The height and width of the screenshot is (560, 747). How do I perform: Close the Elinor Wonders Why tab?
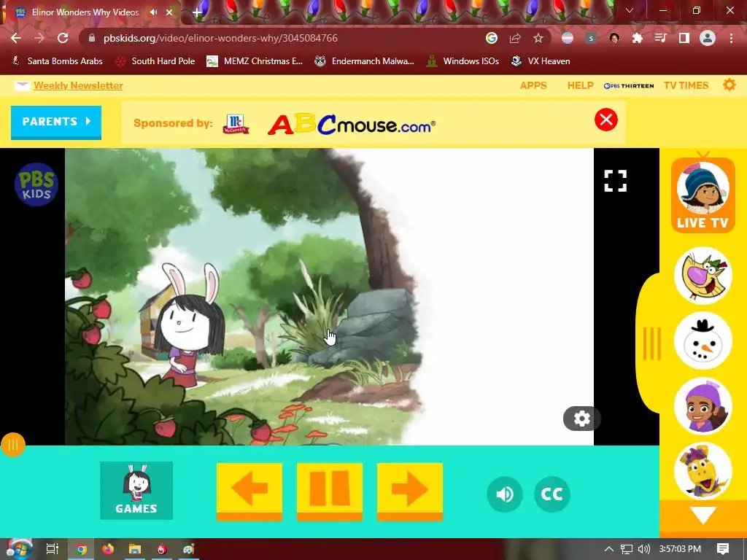(169, 12)
